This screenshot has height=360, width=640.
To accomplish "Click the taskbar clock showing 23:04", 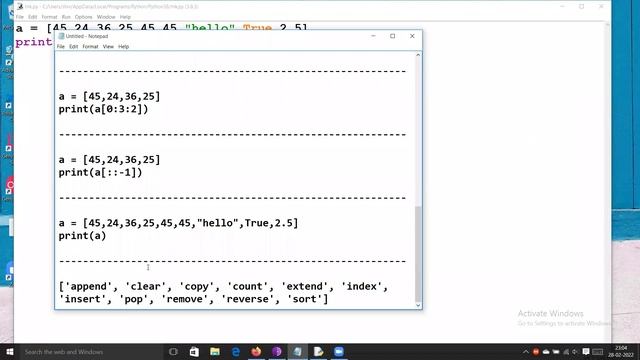I will pos(621,351).
